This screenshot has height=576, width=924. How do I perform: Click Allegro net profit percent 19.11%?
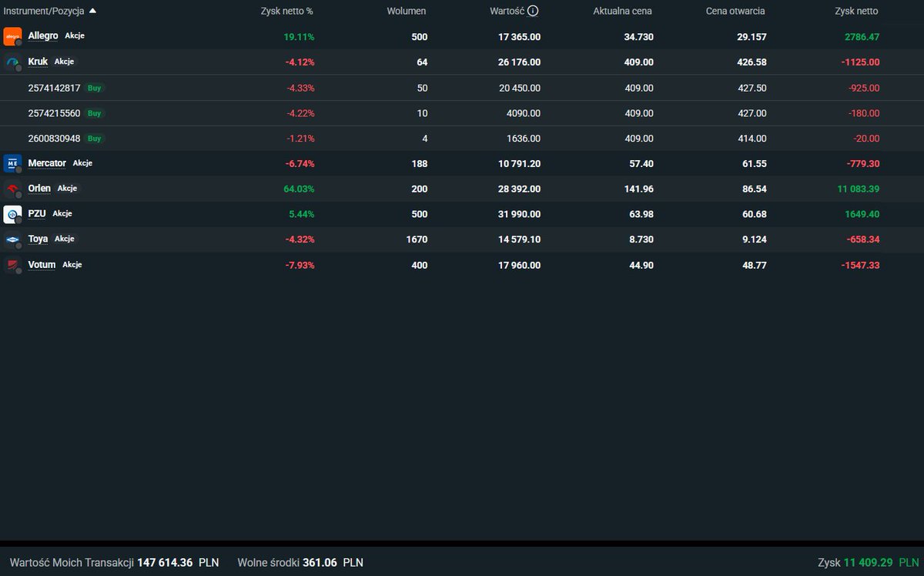pos(299,36)
